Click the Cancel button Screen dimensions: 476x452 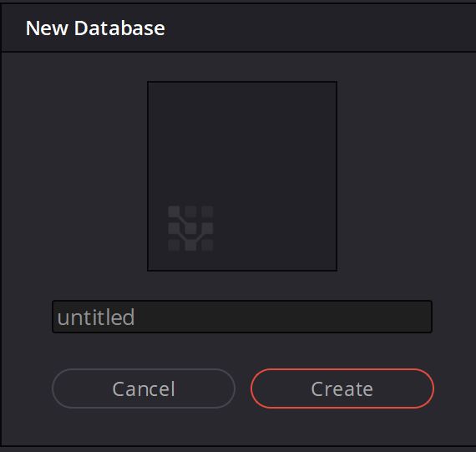coord(144,389)
